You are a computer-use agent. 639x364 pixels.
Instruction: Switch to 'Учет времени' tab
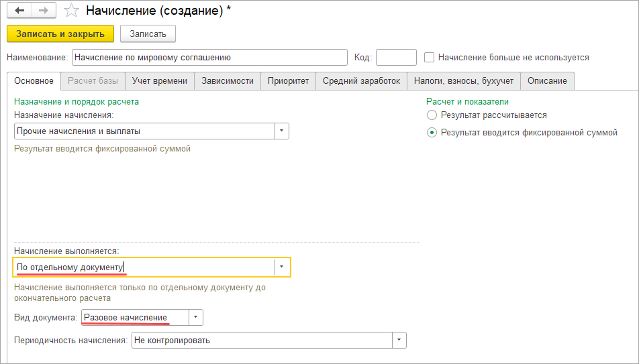click(x=160, y=81)
